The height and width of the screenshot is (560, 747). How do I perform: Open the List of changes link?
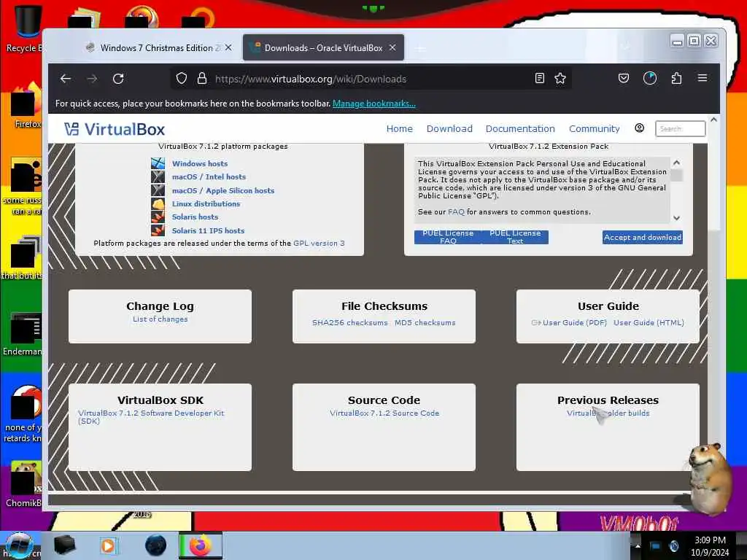(x=160, y=319)
